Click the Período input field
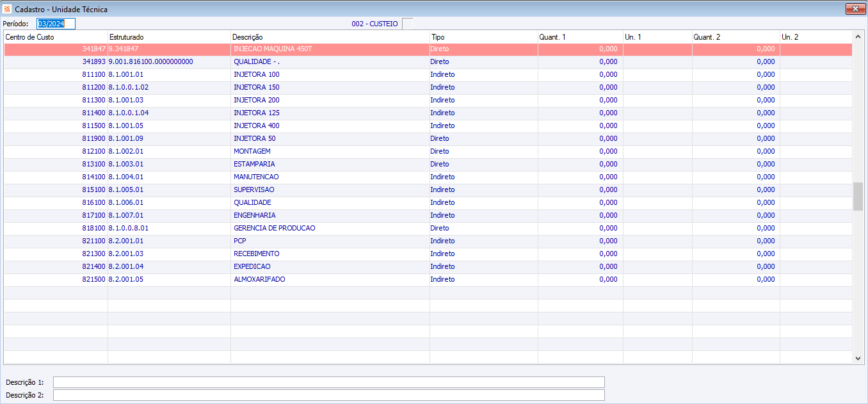 [56, 24]
